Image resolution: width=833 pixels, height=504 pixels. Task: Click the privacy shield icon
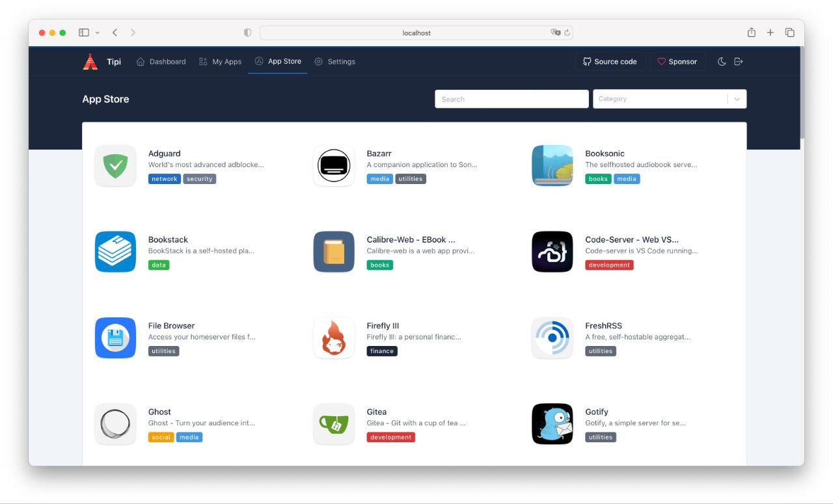click(x=247, y=33)
